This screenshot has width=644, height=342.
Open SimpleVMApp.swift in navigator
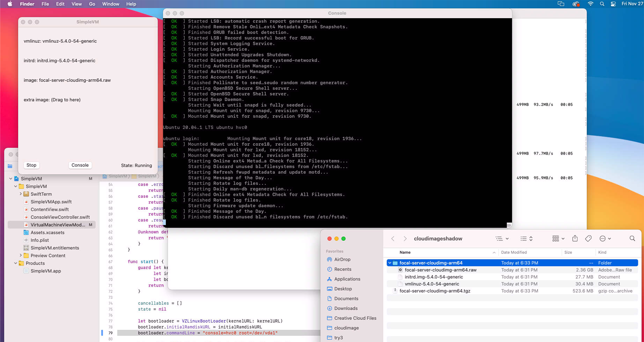[51, 202]
